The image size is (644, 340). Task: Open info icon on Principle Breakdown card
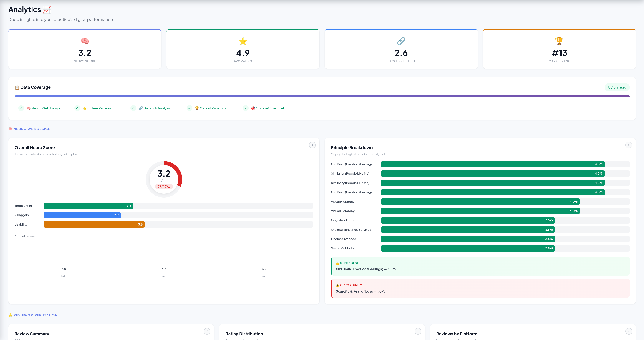629,145
